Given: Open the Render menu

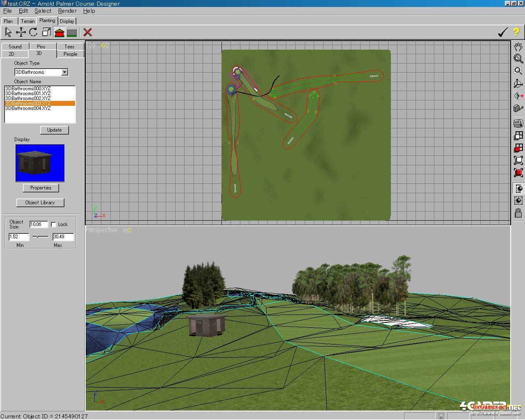Looking at the screenshot, I should 67,11.
